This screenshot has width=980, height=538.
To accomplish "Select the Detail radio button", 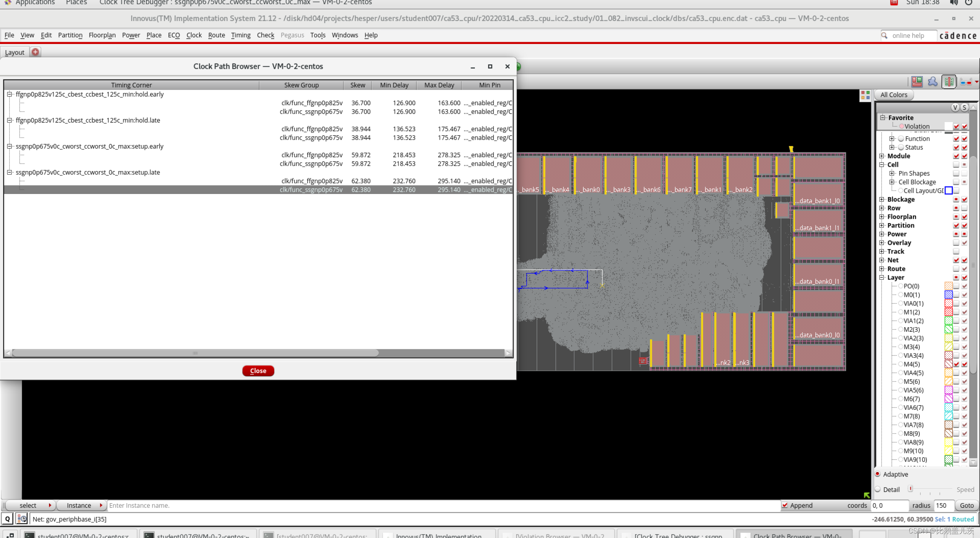I will point(878,489).
